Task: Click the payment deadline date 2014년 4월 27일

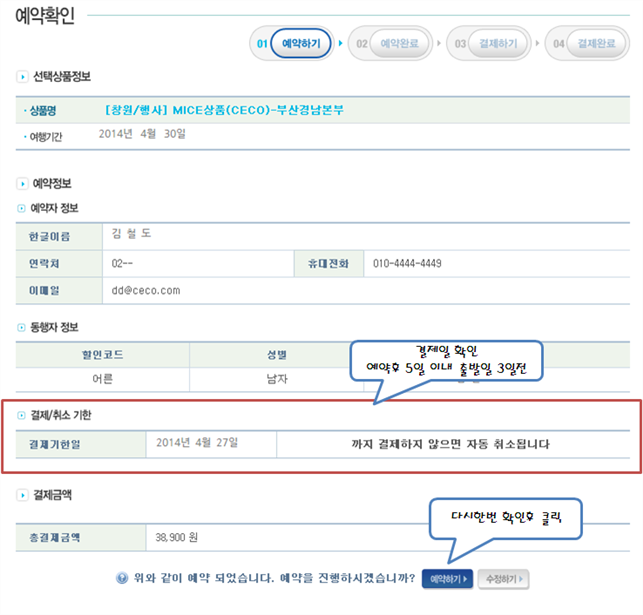Action: (x=197, y=442)
